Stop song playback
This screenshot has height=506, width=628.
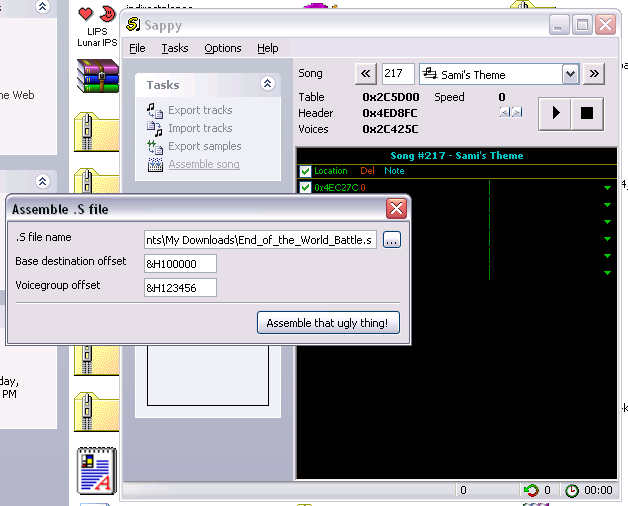[587, 113]
